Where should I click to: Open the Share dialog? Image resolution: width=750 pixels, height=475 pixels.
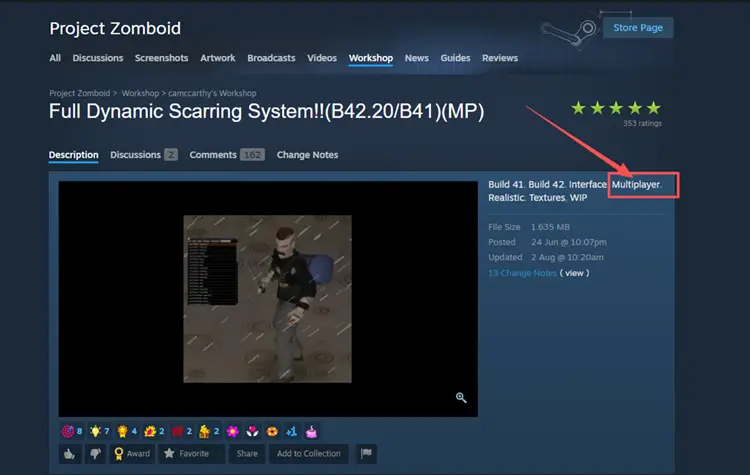click(247, 453)
